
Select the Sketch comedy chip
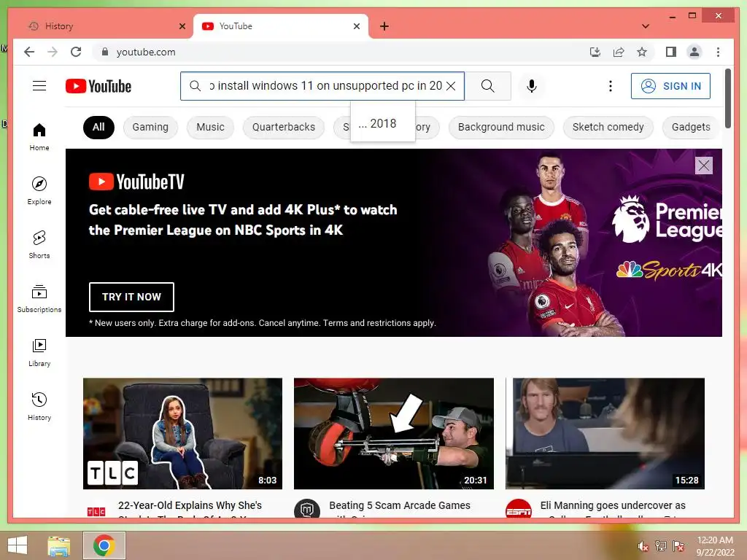pos(608,127)
